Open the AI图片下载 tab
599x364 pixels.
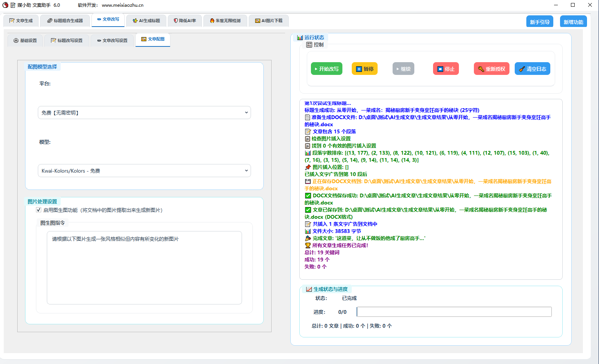pos(269,21)
